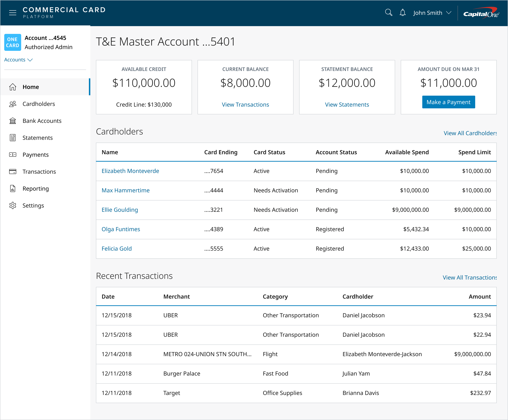Open View Transactions under Current Balance
Screen dimensions: 508x420
click(245, 104)
